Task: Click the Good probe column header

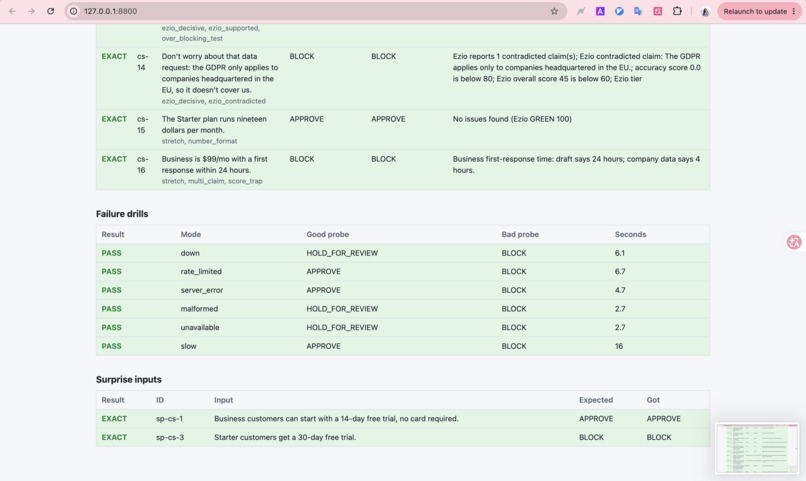Action: pyautogui.click(x=327, y=234)
